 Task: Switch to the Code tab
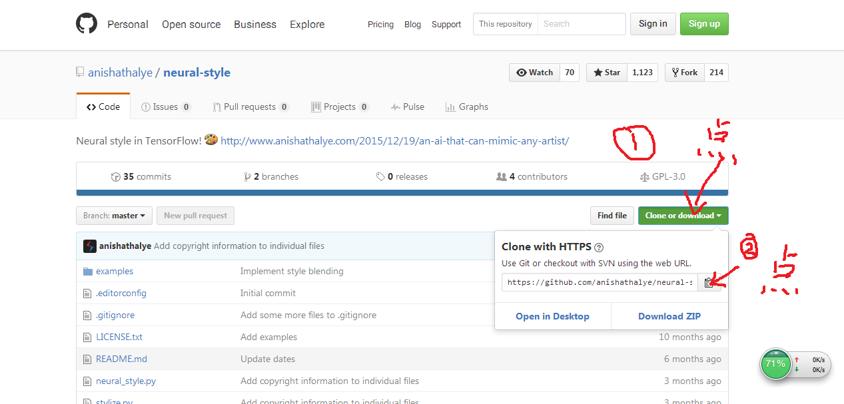(103, 107)
